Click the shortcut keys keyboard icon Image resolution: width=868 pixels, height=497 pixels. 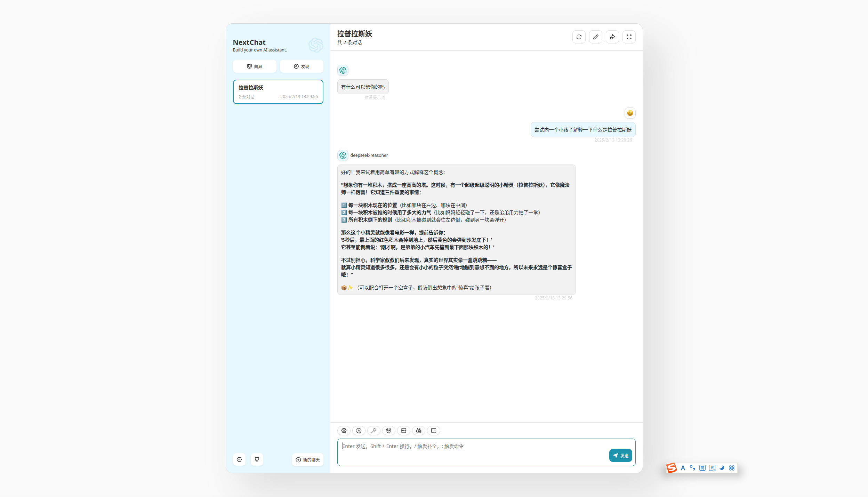pos(433,431)
